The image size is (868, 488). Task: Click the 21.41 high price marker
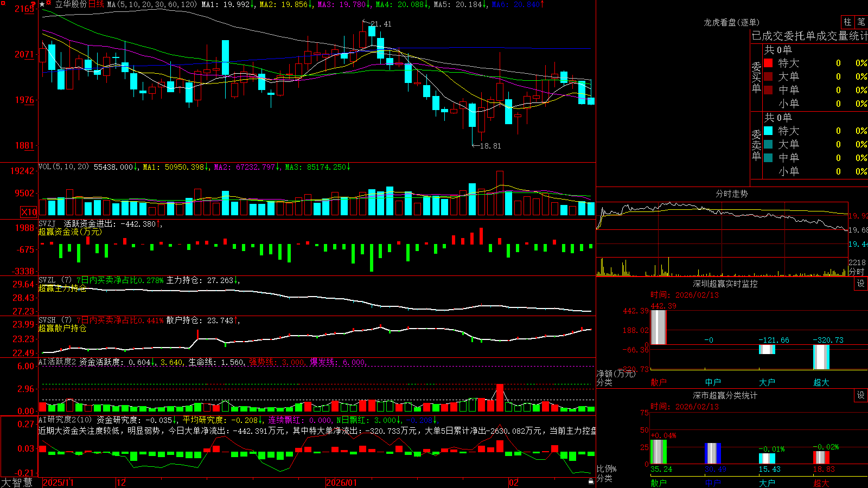380,24
